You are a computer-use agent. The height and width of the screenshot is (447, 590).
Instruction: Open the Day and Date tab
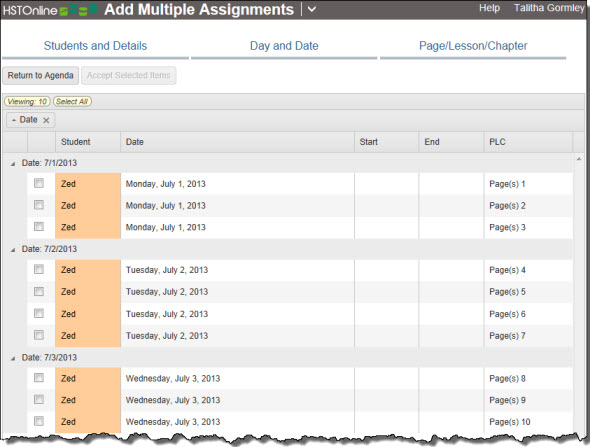284,46
